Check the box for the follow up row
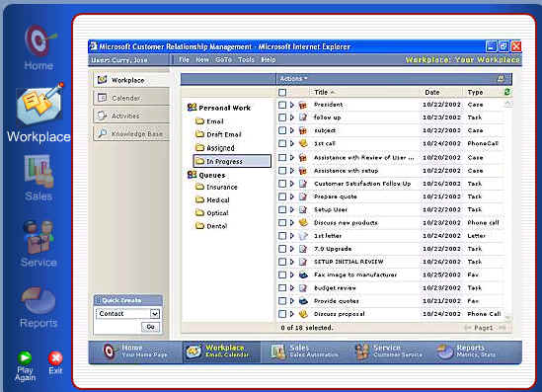542x392 pixels. coord(282,118)
